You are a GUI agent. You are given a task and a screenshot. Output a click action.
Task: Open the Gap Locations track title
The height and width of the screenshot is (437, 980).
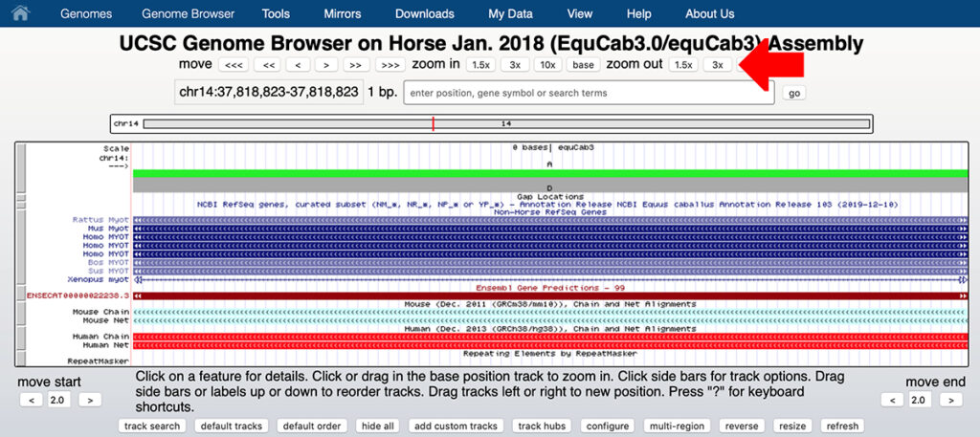[550, 197]
